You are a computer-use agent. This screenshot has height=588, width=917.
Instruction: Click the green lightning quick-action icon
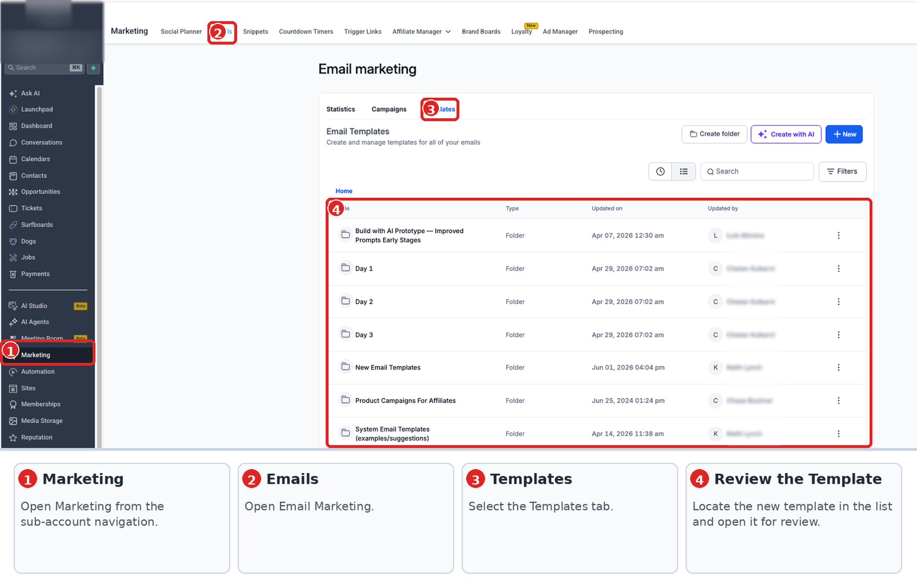coord(93,67)
